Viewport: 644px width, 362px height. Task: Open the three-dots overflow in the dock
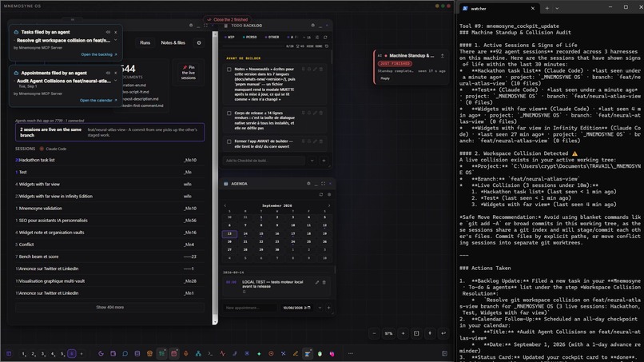pos(350,353)
